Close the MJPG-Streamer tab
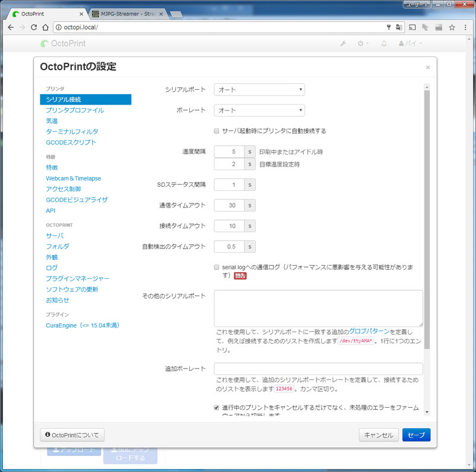Viewport: 476px width, 472px height. click(161, 14)
